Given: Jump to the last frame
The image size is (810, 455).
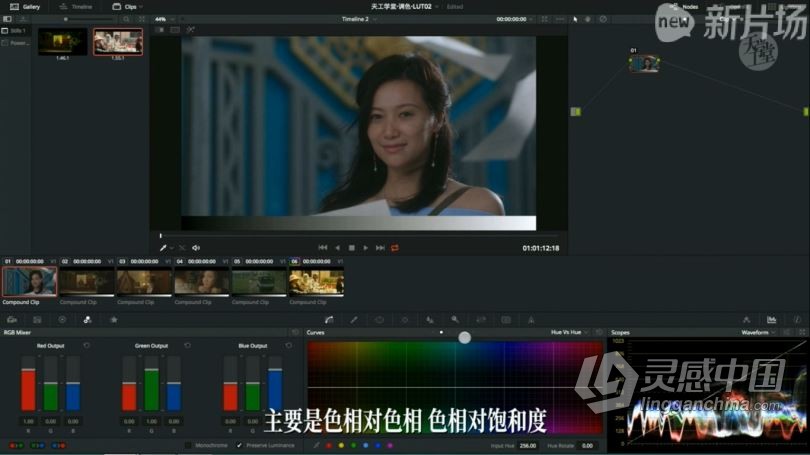Looking at the screenshot, I should click(380, 248).
